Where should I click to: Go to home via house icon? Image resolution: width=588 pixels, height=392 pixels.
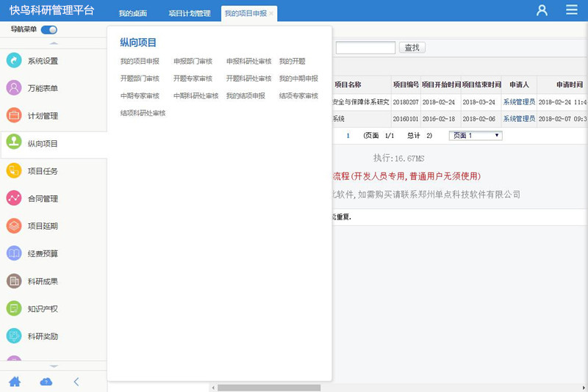(15, 382)
